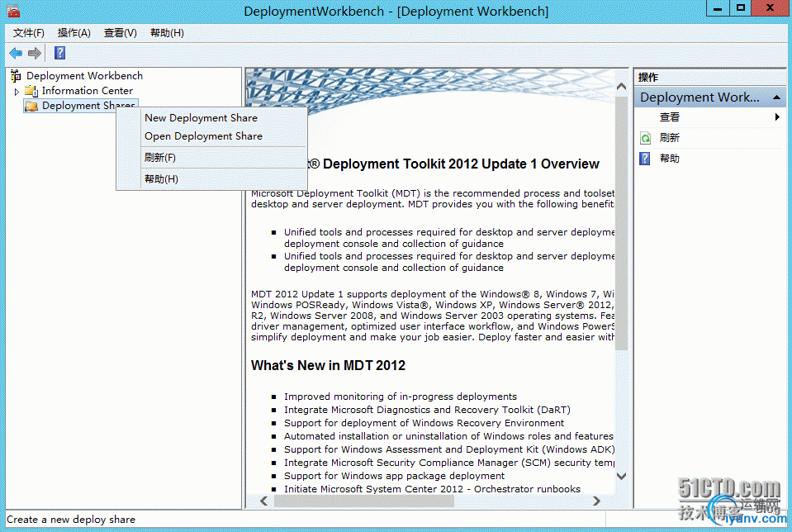Minimize the DeploymentWorkbench window
The height and width of the screenshot is (532, 792).
pyautogui.click(x=717, y=8)
